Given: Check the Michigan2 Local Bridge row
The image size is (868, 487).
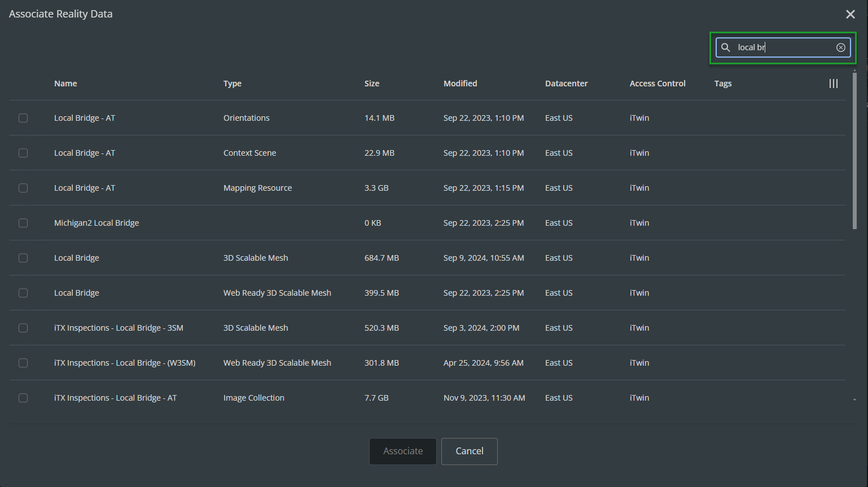Looking at the screenshot, I should point(23,223).
